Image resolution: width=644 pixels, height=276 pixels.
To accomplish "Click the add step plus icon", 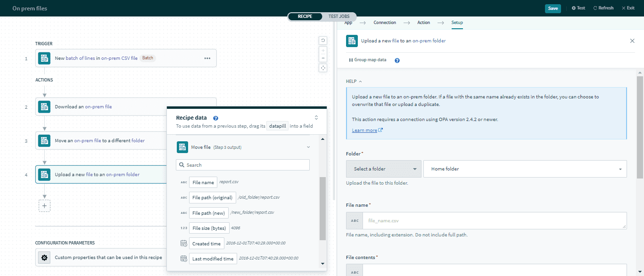I will [x=44, y=206].
